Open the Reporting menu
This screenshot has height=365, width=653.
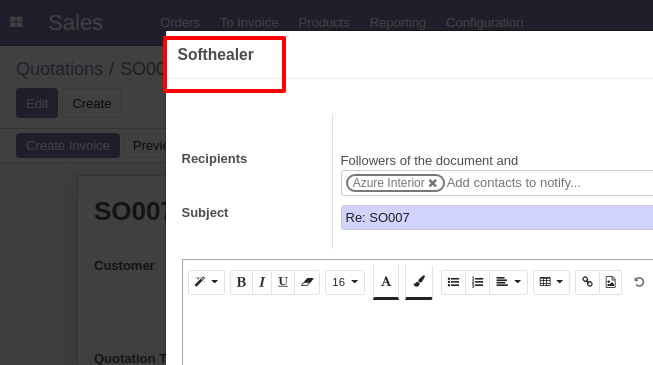click(398, 22)
